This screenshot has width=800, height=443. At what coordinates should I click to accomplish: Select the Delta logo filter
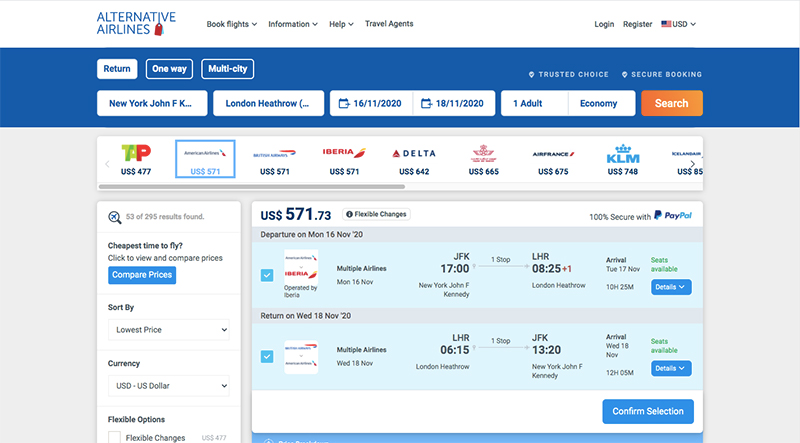point(414,153)
